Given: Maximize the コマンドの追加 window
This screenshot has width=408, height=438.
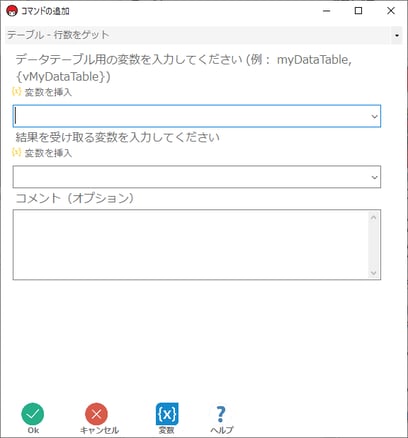Looking at the screenshot, I should click(358, 11).
